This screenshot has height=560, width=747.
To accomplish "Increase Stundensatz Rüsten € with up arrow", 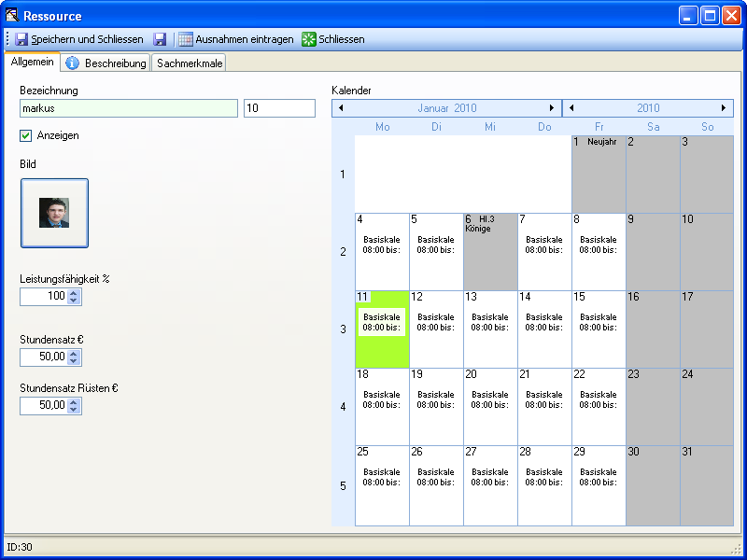I will click(75, 401).
